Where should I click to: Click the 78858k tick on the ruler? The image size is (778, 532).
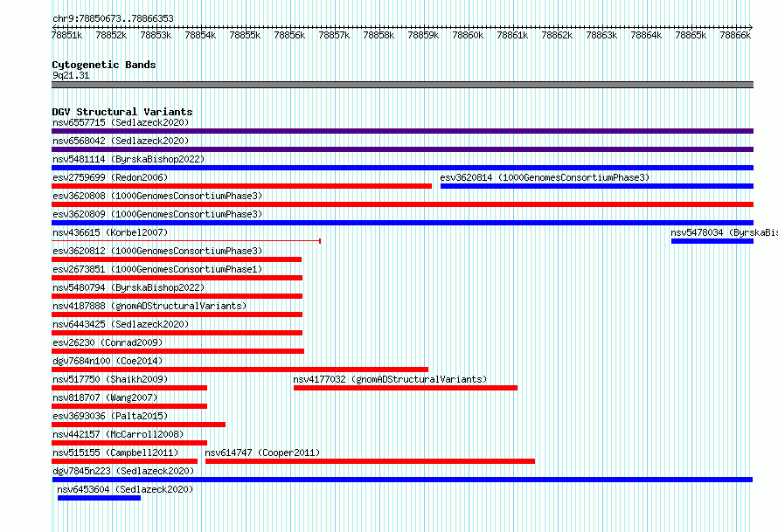point(379,35)
